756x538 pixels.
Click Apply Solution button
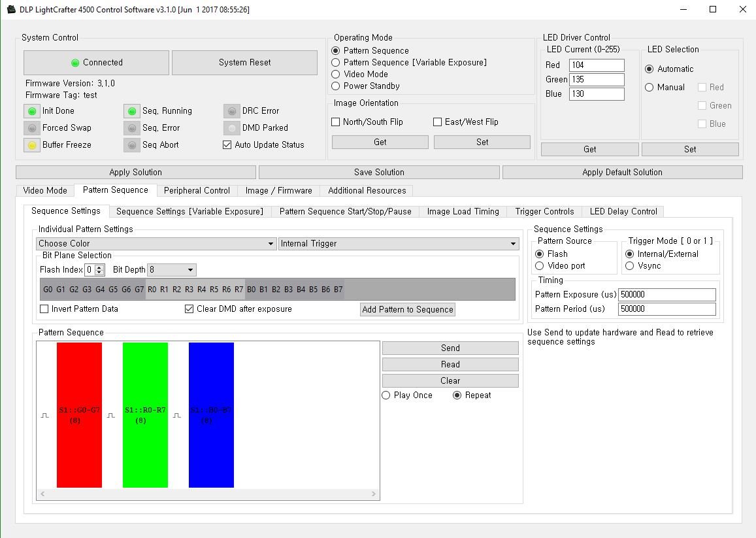click(x=135, y=173)
